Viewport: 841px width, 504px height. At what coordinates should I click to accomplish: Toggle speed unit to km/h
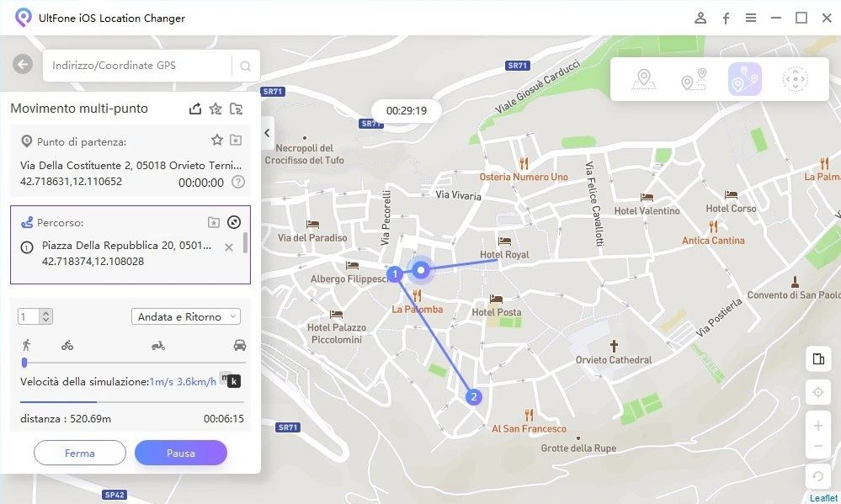pos(234,381)
